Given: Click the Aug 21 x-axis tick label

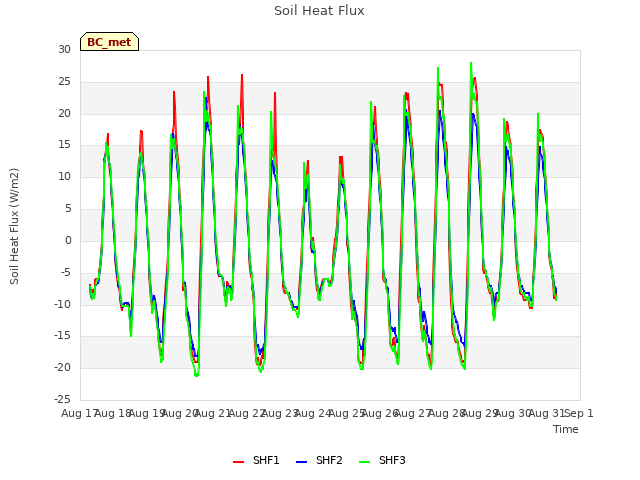Looking at the screenshot, I should [x=213, y=413].
